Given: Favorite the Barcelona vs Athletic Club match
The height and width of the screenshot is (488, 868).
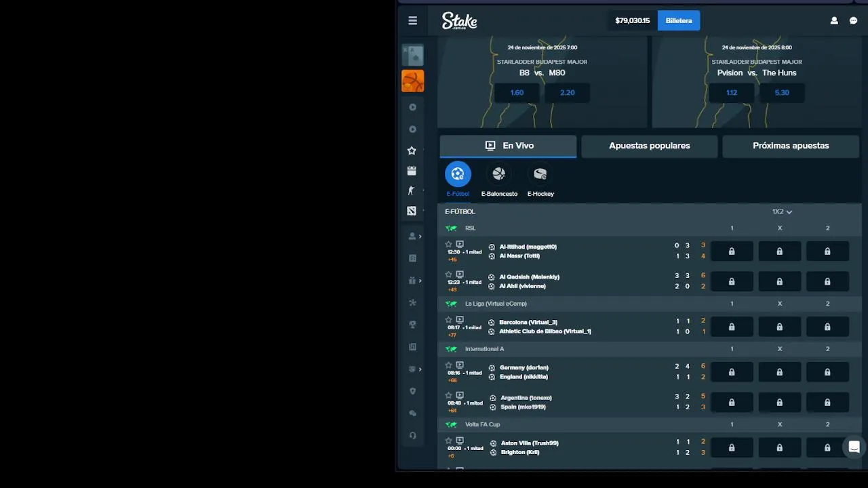Looking at the screenshot, I should tap(448, 320).
